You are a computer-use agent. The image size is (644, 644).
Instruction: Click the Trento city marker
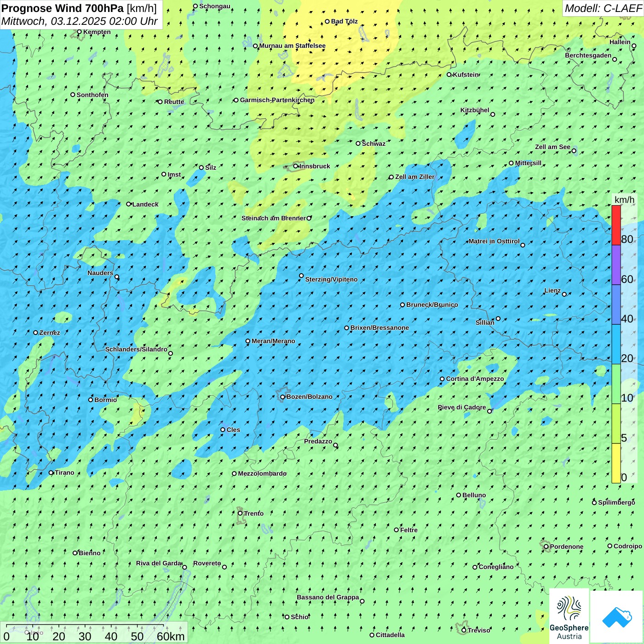240,513
